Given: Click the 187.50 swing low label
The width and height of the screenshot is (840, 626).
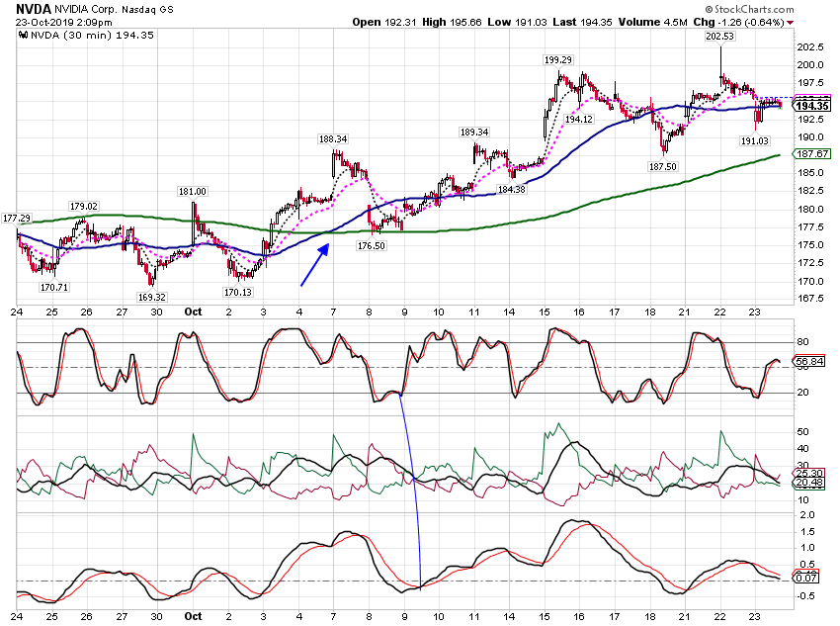Looking at the screenshot, I should (x=663, y=167).
